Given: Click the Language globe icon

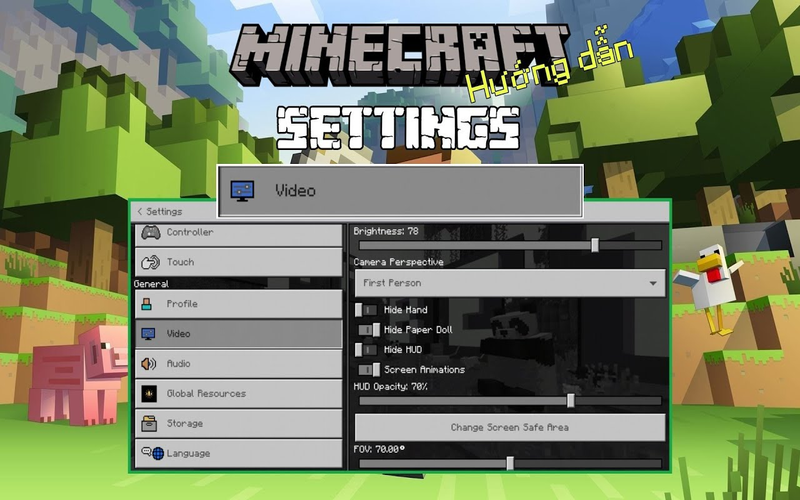Looking at the screenshot, I should (158, 453).
